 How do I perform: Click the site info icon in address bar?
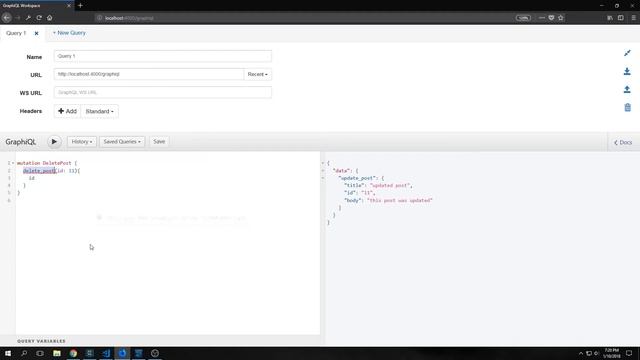[x=99, y=18]
